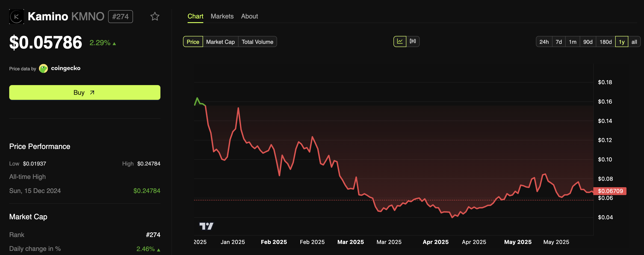Image resolution: width=644 pixels, height=255 pixels.
Task: Click the Mar 2025 timeline label
Action: (x=351, y=242)
